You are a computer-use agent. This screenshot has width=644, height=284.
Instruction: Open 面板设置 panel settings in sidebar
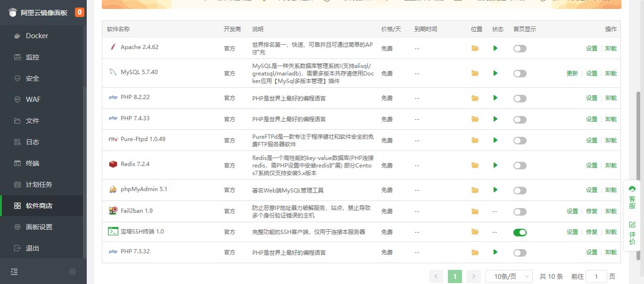[42, 227]
